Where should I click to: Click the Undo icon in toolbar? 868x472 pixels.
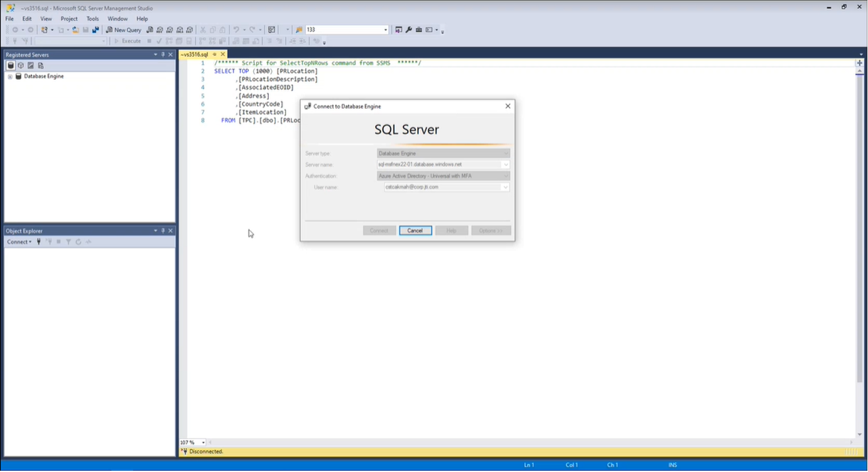coord(236,30)
